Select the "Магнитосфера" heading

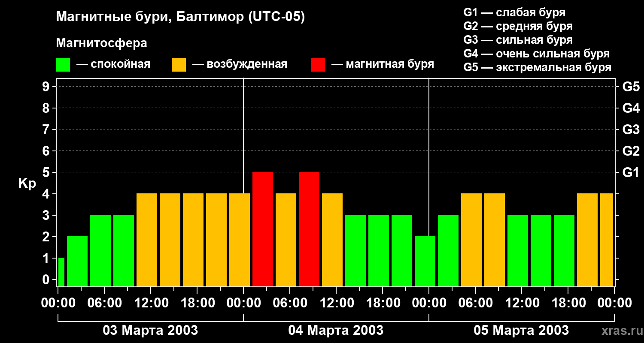(x=101, y=43)
